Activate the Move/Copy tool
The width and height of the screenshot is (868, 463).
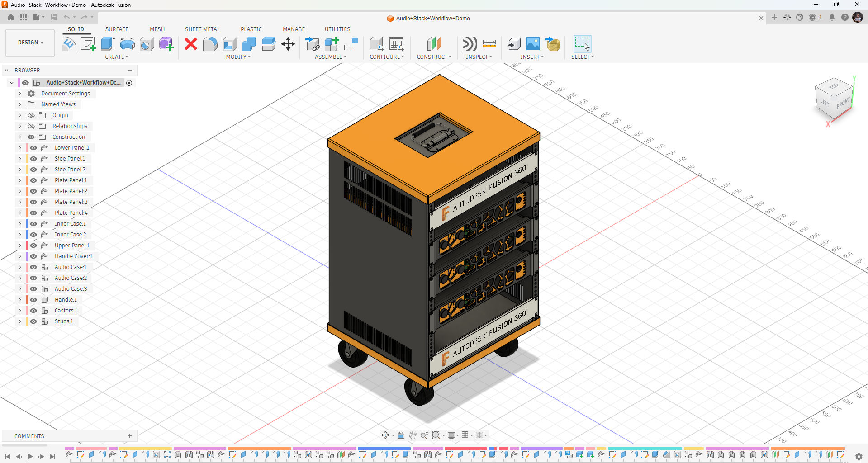pos(288,44)
